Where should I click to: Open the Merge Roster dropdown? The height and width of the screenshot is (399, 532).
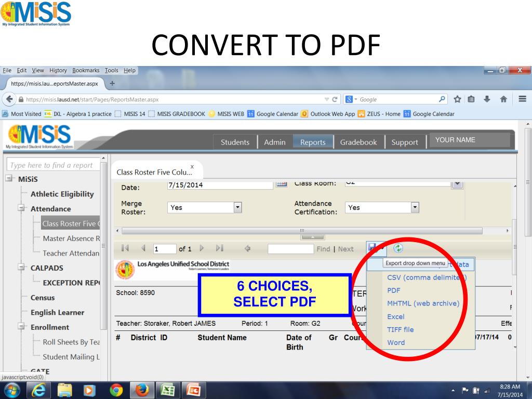click(x=238, y=207)
